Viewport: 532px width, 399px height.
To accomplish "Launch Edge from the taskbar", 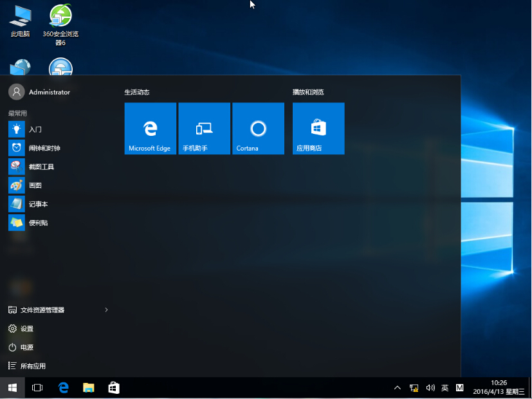I will click(64, 387).
